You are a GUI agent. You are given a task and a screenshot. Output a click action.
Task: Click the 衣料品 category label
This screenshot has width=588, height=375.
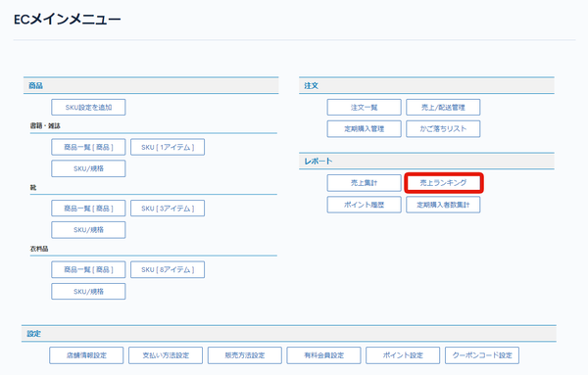(39, 249)
